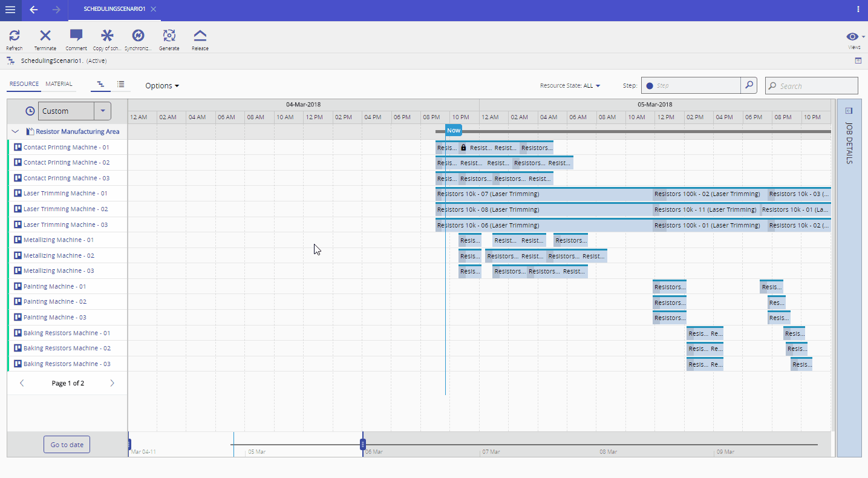Click the Terminate scenario icon
This screenshot has width=868, height=478.
[x=45, y=36]
